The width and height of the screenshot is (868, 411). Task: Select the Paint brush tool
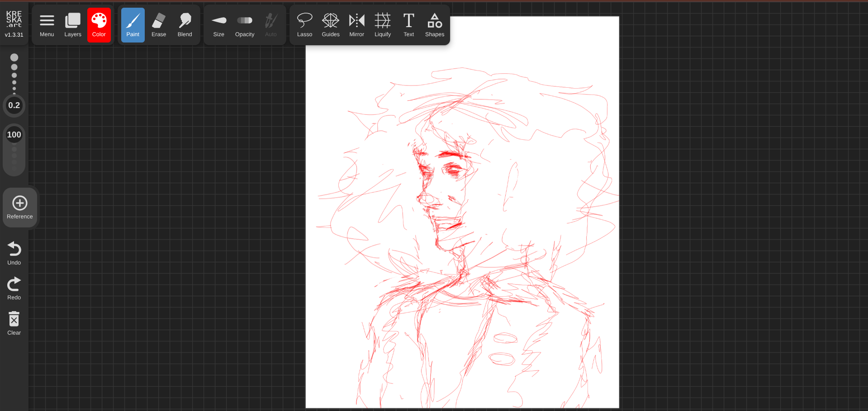[x=133, y=25]
